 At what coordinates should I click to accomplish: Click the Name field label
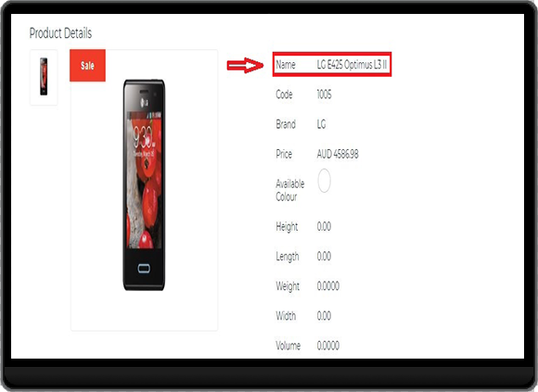pos(286,65)
